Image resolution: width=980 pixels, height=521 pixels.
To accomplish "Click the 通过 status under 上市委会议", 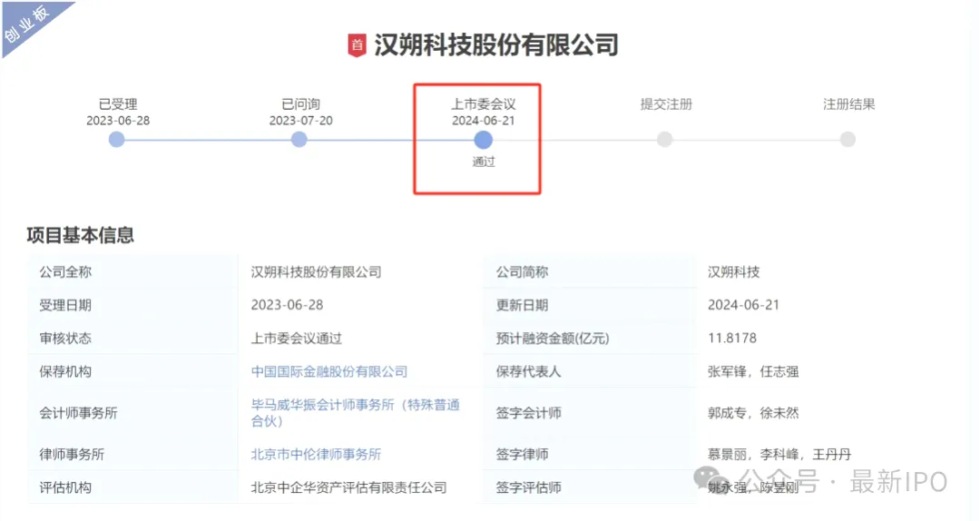I will pyautogui.click(x=483, y=162).
